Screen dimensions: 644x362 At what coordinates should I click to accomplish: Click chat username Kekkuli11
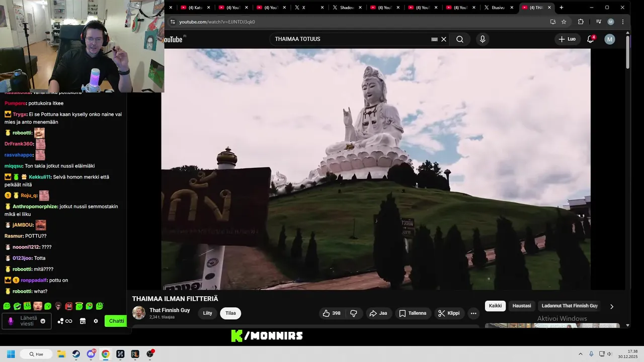click(40, 177)
